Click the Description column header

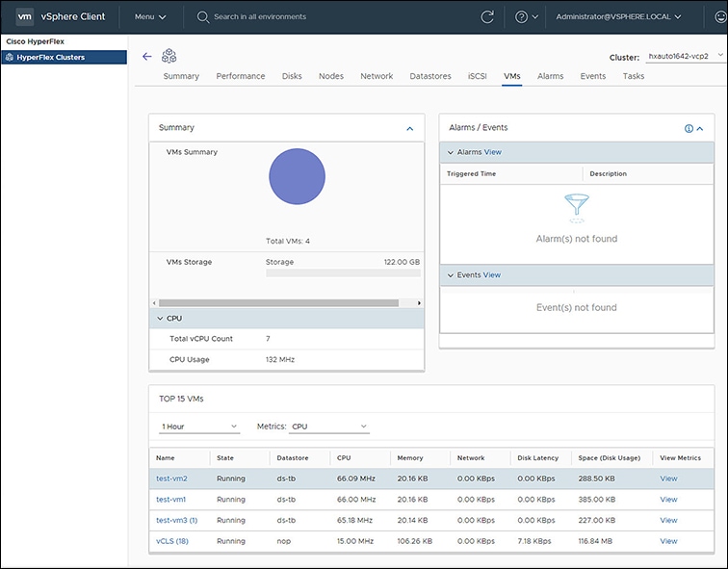tap(609, 173)
